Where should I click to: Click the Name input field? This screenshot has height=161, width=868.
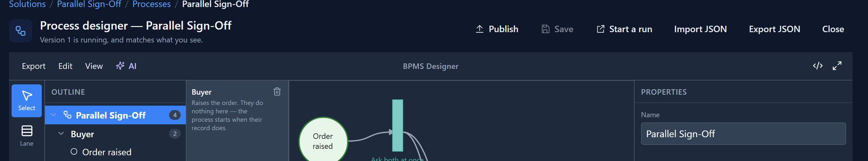coord(743,134)
